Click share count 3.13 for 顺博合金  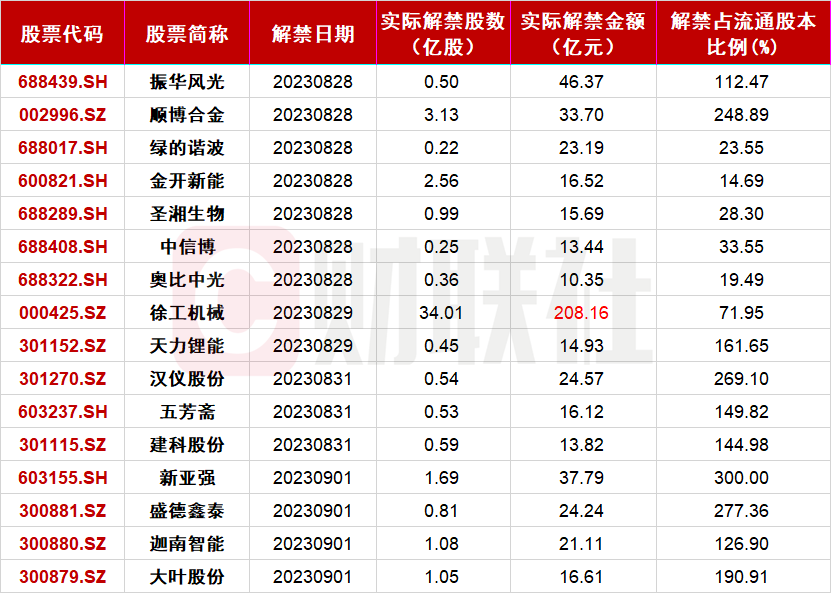(441, 114)
